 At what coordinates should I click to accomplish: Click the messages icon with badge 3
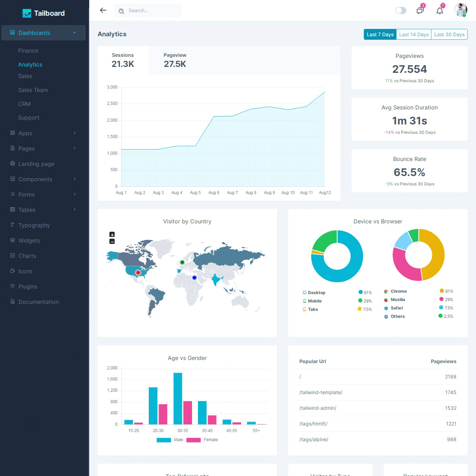pyautogui.click(x=420, y=10)
